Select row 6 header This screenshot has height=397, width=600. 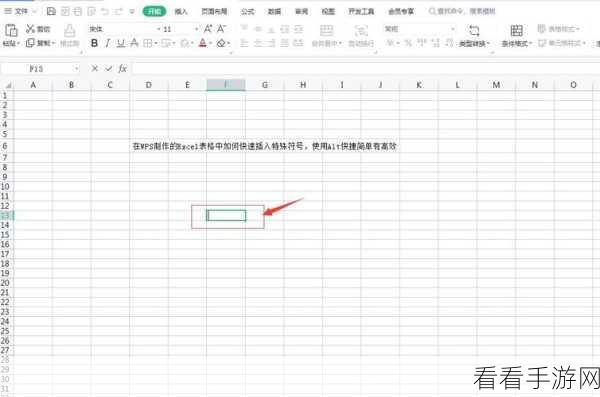point(5,146)
